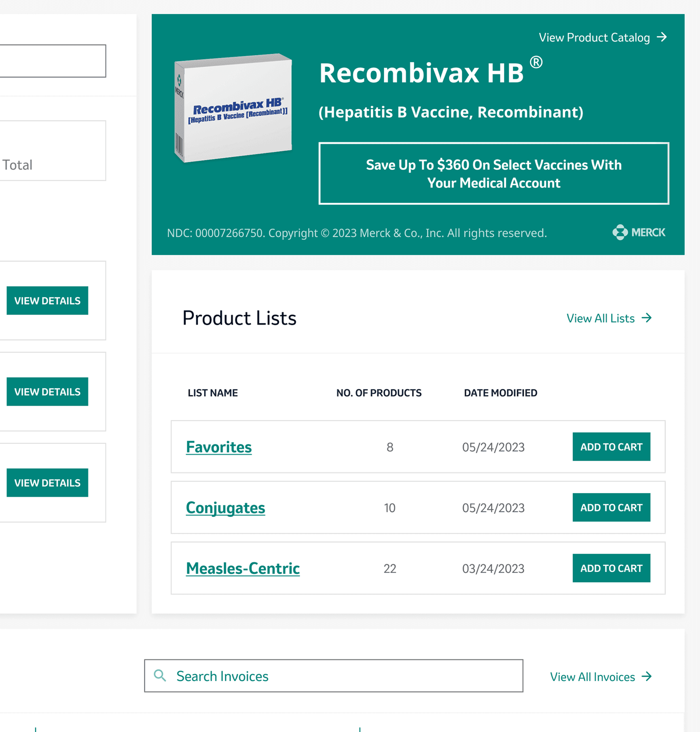Screen dimensions: 700x732
Task: Click the bottom VIEW DETAILS button
Action: pos(47,483)
